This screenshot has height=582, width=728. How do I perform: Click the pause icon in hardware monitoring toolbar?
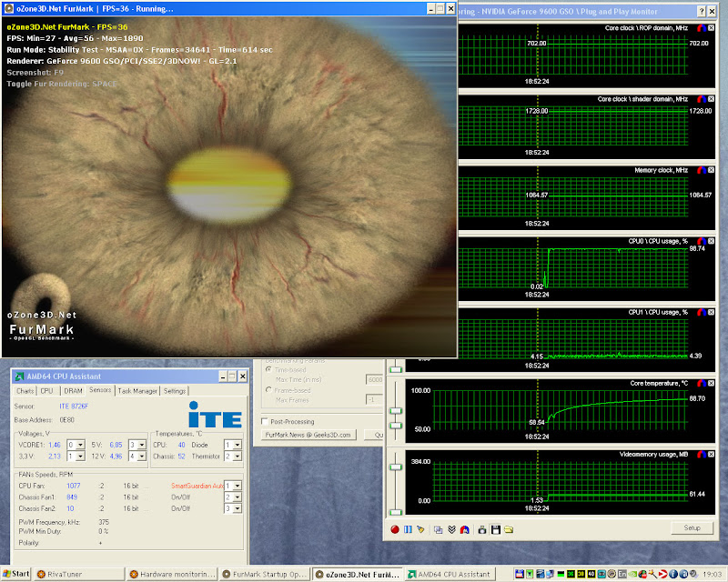[408, 529]
